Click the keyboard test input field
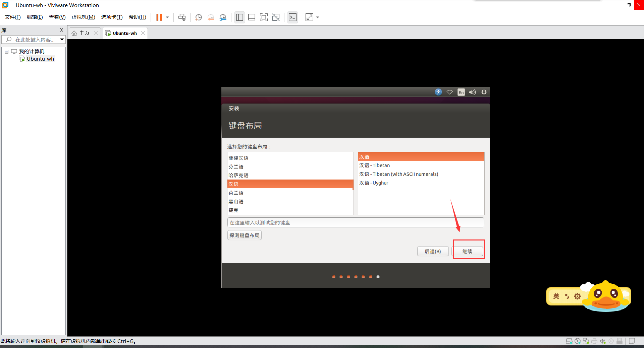644x348 pixels. click(x=356, y=222)
